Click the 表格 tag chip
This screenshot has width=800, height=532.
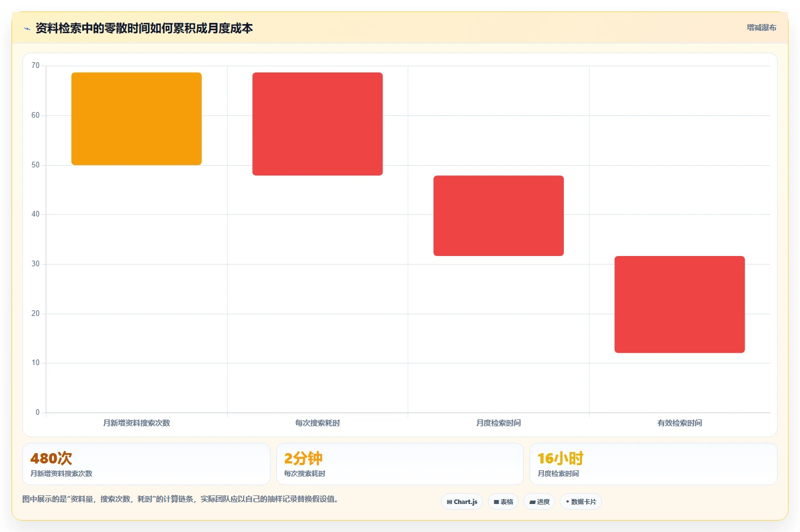click(x=503, y=502)
